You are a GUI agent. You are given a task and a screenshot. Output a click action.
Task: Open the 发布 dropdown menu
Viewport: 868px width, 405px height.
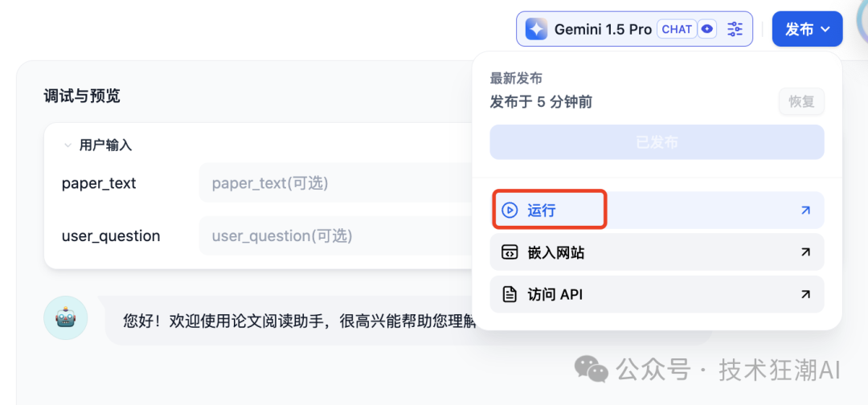pos(807,29)
